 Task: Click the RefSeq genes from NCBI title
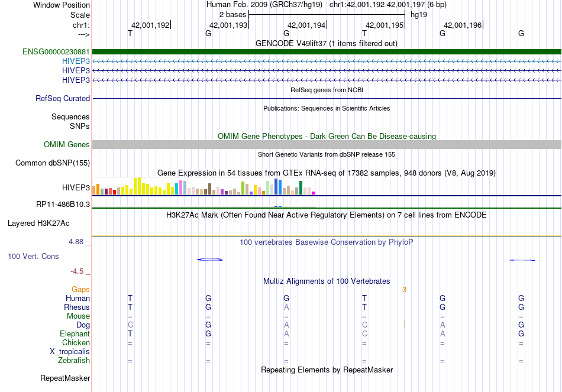(327, 90)
